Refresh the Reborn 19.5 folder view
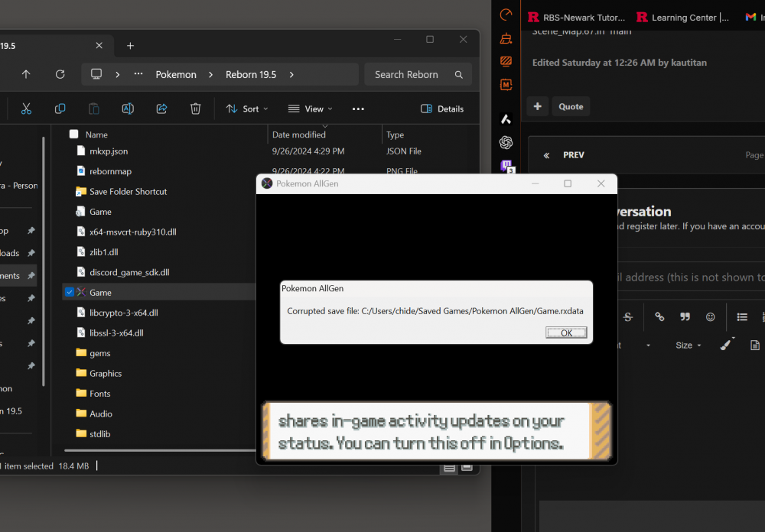The width and height of the screenshot is (765, 532). 60,74
